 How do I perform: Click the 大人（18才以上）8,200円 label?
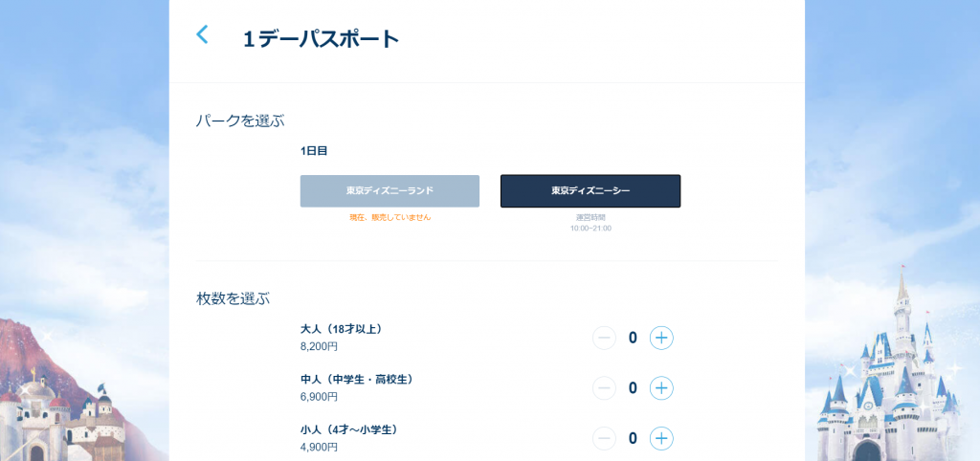(x=341, y=337)
